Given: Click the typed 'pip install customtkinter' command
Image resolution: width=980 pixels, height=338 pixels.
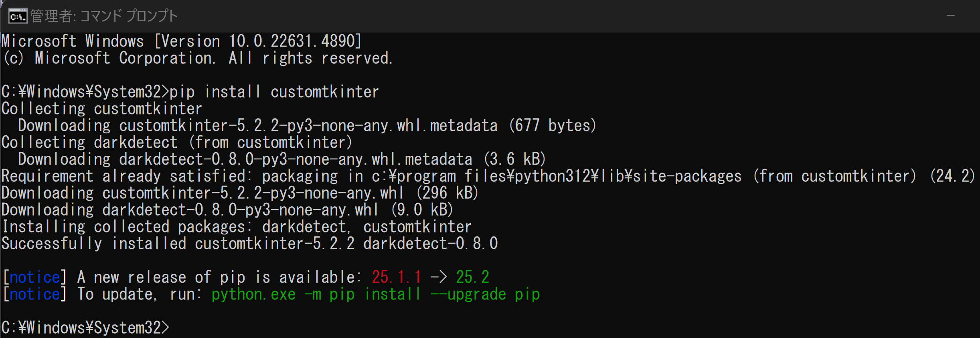Looking at the screenshot, I should (x=274, y=92).
